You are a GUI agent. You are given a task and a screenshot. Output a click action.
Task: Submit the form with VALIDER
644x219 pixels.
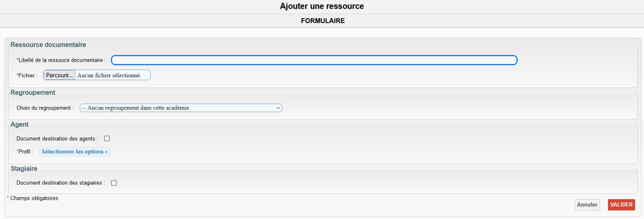point(621,205)
